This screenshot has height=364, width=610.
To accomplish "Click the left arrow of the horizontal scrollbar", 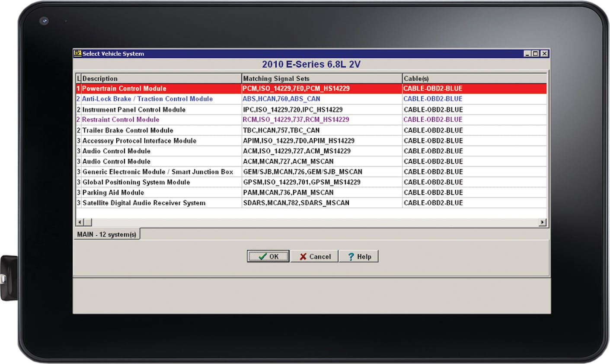I will [x=79, y=222].
